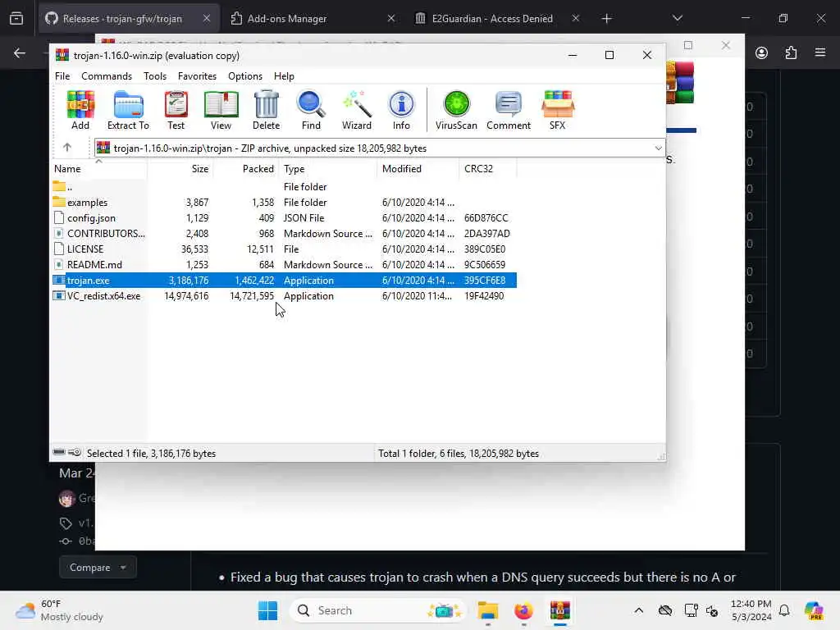Image resolution: width=840 pixels, height=630 pixels.
Task: Sort by the Packed column header
Action: [x=246, y=169]
